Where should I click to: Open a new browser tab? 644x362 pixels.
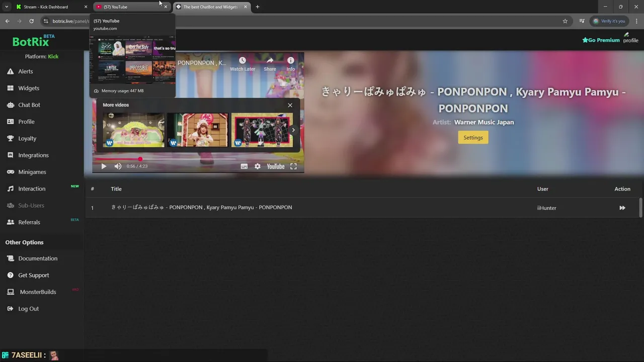pos(258,7)
